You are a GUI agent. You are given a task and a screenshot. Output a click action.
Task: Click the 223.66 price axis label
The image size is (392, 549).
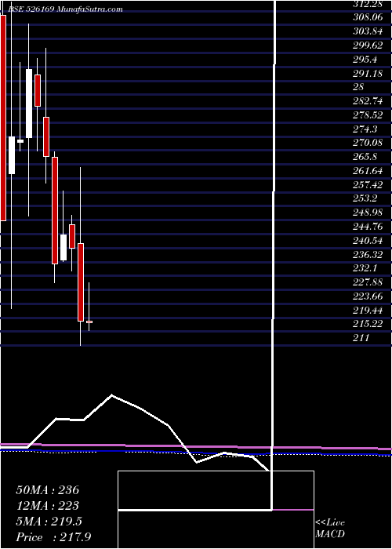368,296
